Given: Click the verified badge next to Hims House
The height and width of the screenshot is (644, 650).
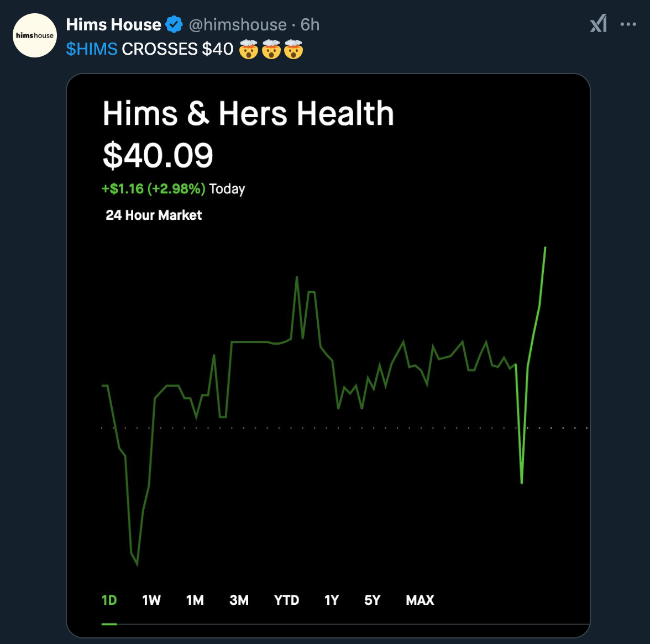Looking at the screenshot, I should pyautogui.click(x=175, y=24).
